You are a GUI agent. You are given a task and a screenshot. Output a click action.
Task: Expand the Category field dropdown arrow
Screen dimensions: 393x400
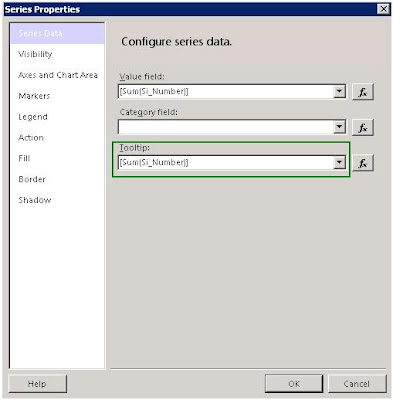[x=339, y=127]
